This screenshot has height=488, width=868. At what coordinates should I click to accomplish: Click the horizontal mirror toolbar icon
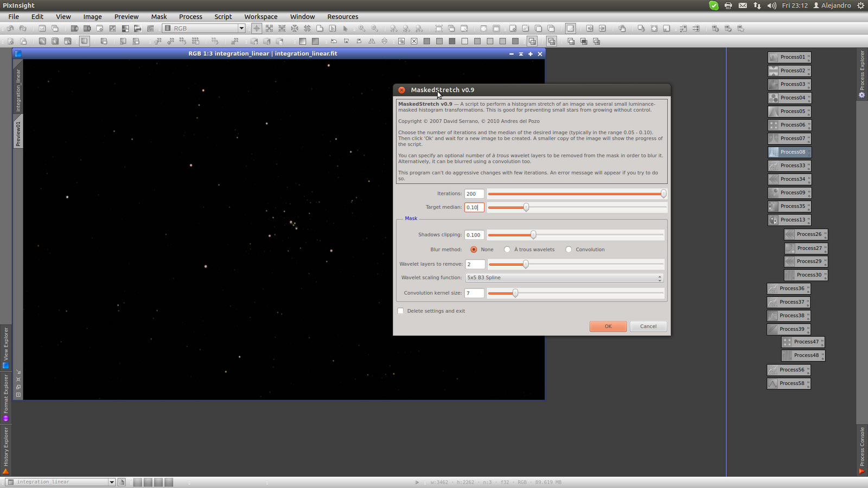click(372, 41)
